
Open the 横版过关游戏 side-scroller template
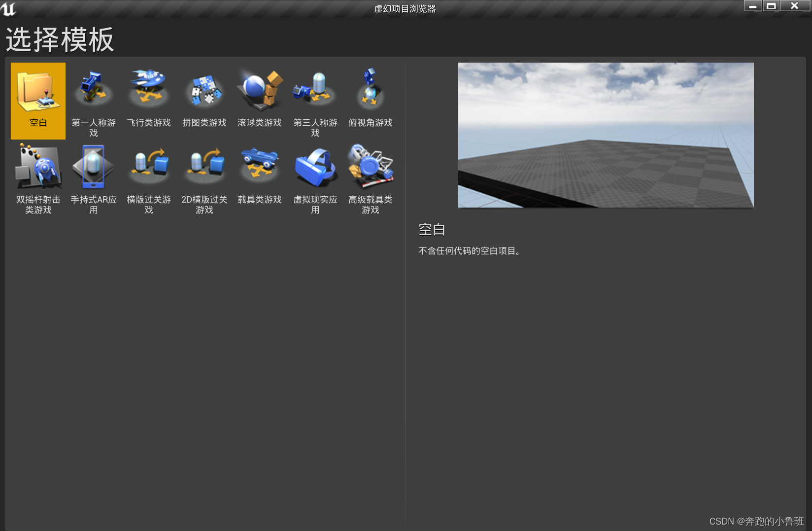tap(148, 177)
